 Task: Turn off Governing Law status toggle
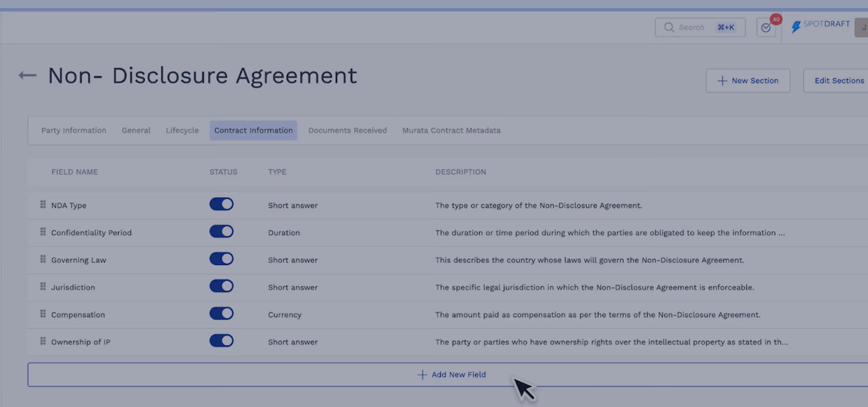[x=221, y=259]
